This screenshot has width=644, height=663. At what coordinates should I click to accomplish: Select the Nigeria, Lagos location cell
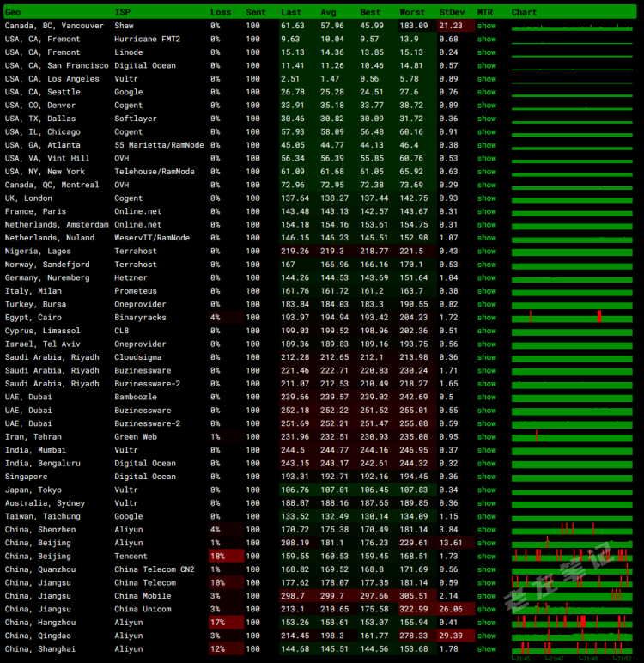(38, 251)
